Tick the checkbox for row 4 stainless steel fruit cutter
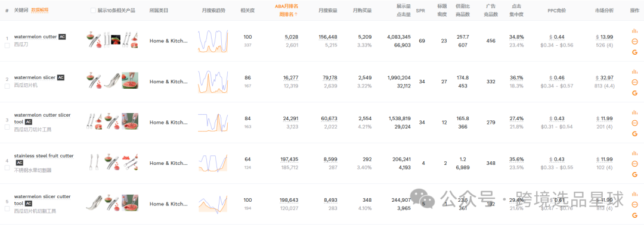This screenshot has height=225, width=644. click(x=7, y=167)
